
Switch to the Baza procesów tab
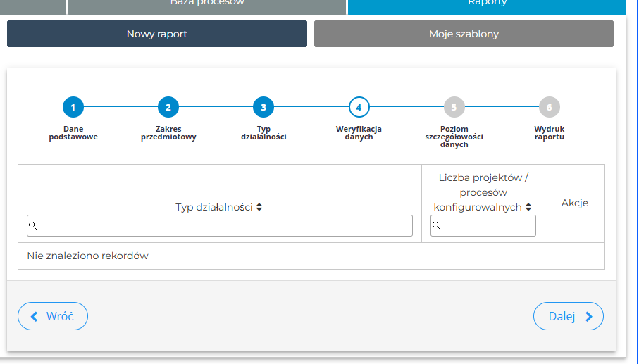click(x=207, y=4)
